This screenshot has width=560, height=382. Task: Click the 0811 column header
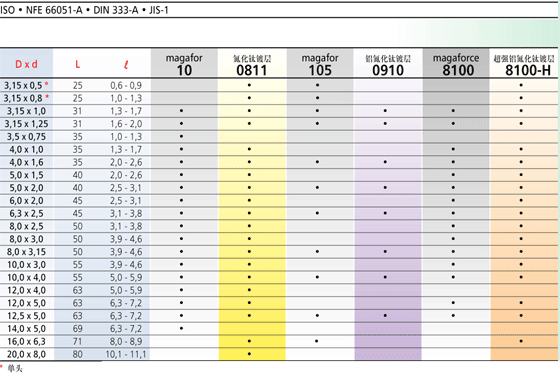252,65
